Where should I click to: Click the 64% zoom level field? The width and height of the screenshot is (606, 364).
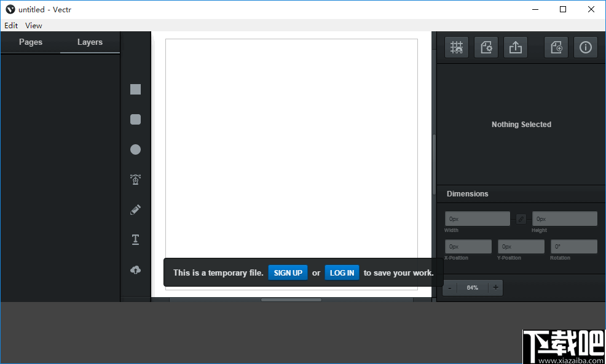[x=472, y=287]
